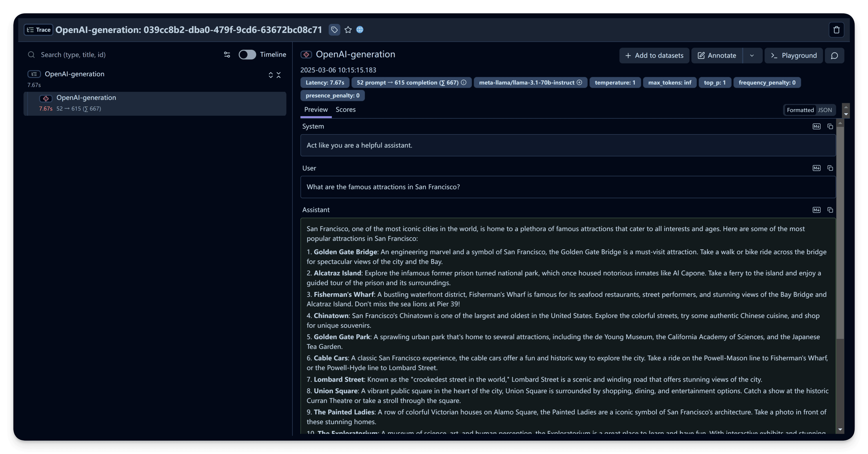The image size is (868, 454).
Task: Click Add to datasets button
Action: click(654, 56)
